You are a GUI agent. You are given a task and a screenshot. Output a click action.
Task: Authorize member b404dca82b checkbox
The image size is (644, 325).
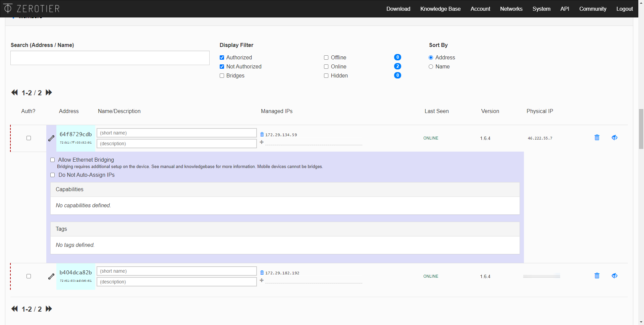coord(29,276)
